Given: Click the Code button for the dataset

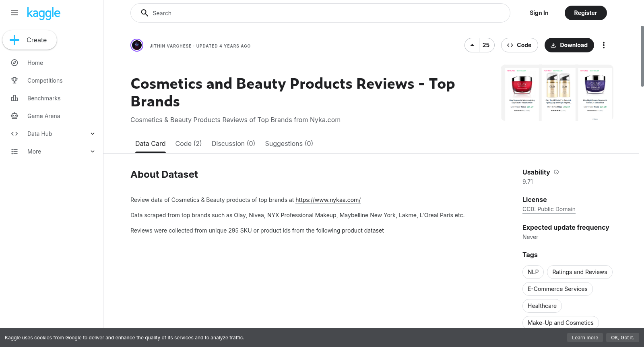Looking at the screenshot, I should (519, 45).
